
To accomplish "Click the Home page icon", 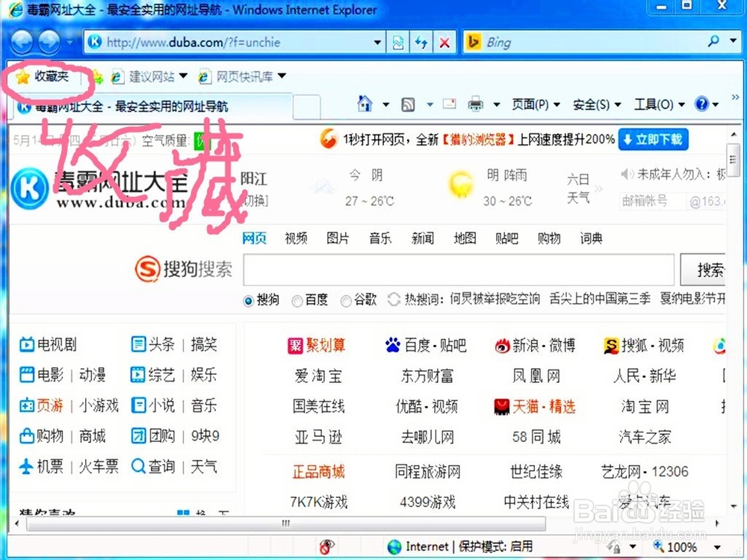I will point(365,104).
